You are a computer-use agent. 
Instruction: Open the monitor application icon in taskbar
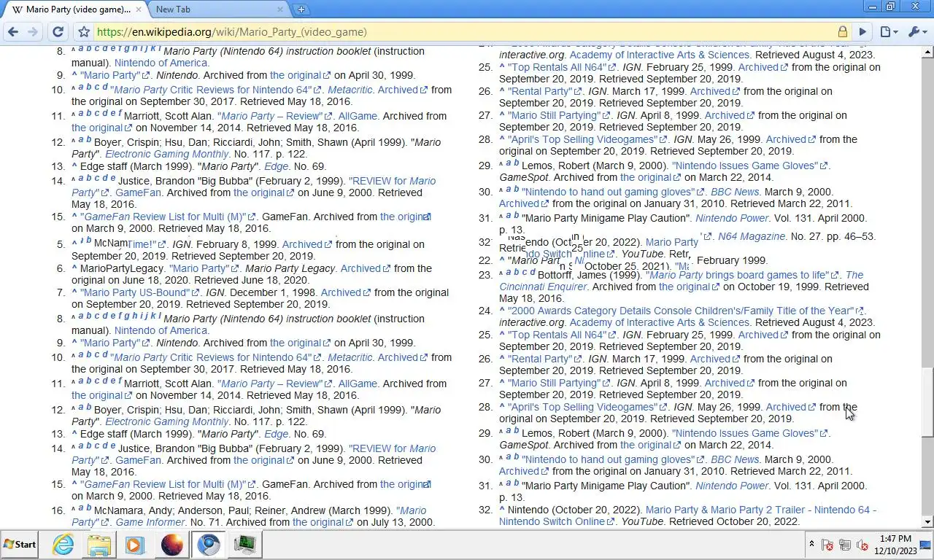tap(245, 544)
